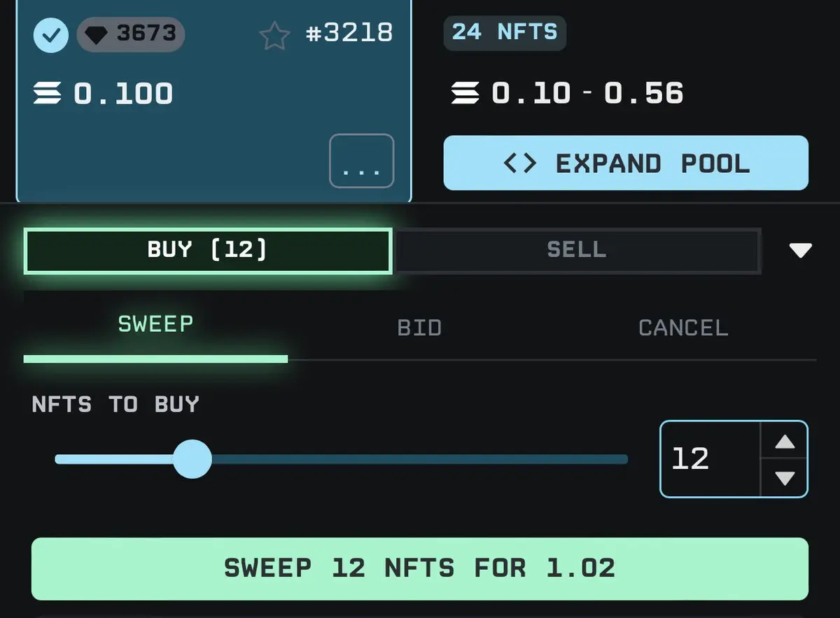The height and width of the screenshot is (618, 840).
Task: Click the NFTs to buy slider handle
Action: click(192, 459)
